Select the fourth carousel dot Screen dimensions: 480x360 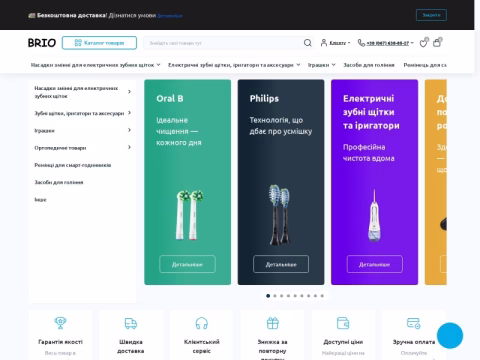(x=288, y=296)
